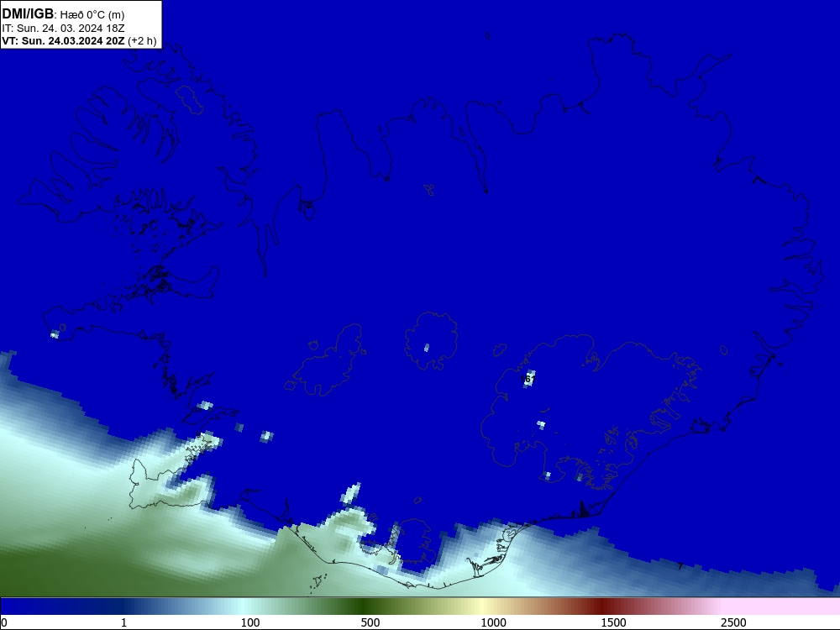This screenshot has width=840, height=630.
Task: Click the legend label '1500'
Action: click(x=613, y=622)
